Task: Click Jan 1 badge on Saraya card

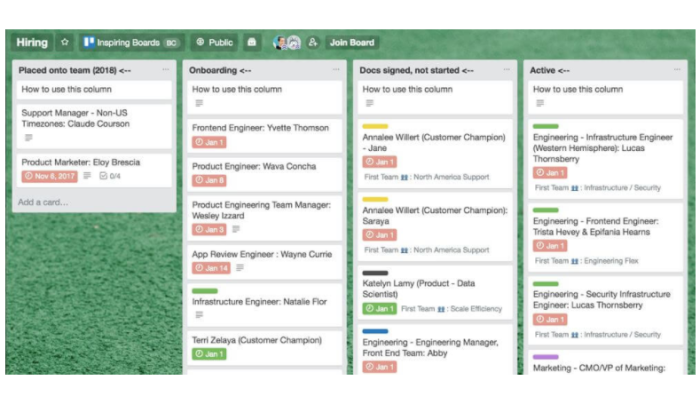Action: [x=379, y=235]
